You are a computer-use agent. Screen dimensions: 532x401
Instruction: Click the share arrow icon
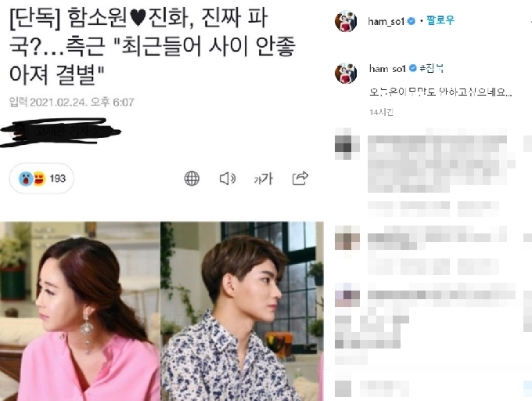(x=300, y=178)
